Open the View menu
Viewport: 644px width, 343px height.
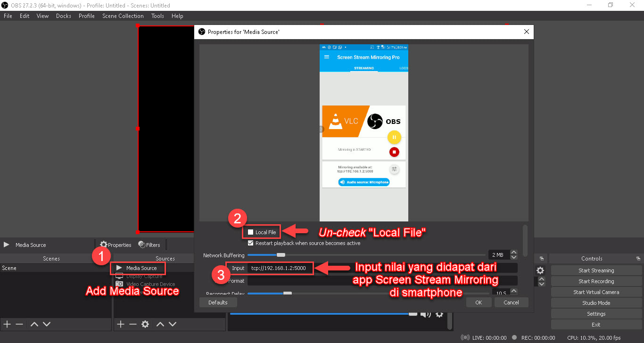[42, 16]
